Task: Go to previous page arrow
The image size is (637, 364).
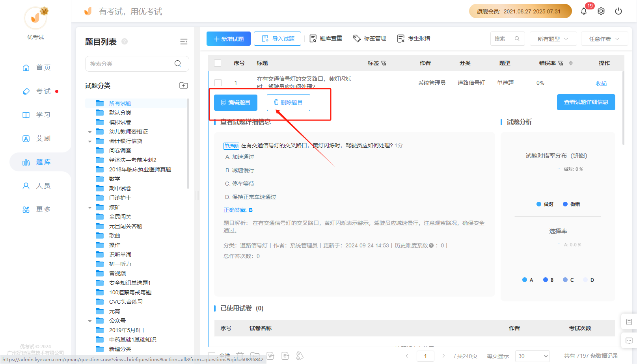Action: pos(407,356)
